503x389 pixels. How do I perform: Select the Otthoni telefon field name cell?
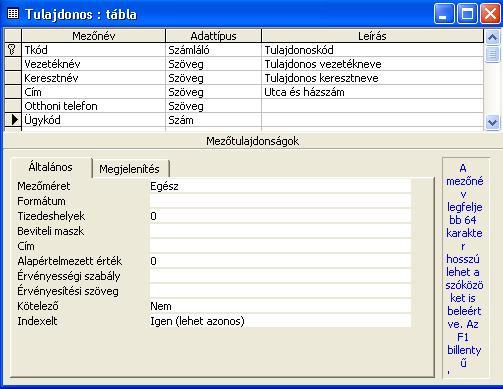94,106
